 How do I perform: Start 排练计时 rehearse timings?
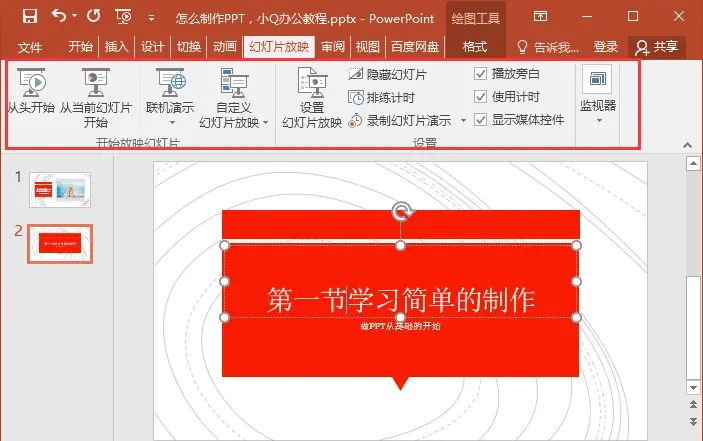(x=381, y=97)
